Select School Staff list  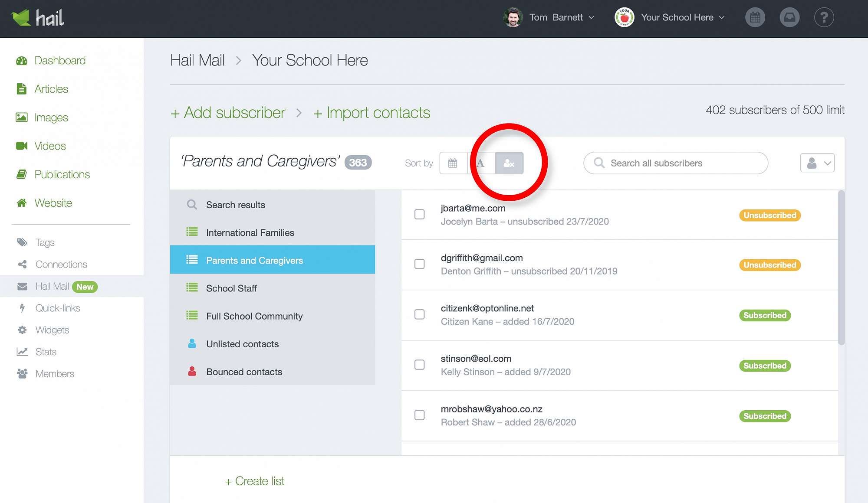point(231,288)
